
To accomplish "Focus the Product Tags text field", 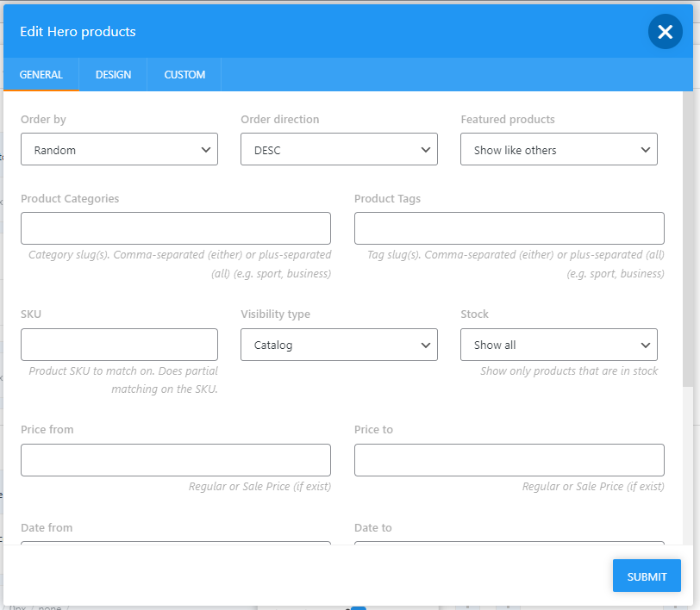I will click(509, 228).
